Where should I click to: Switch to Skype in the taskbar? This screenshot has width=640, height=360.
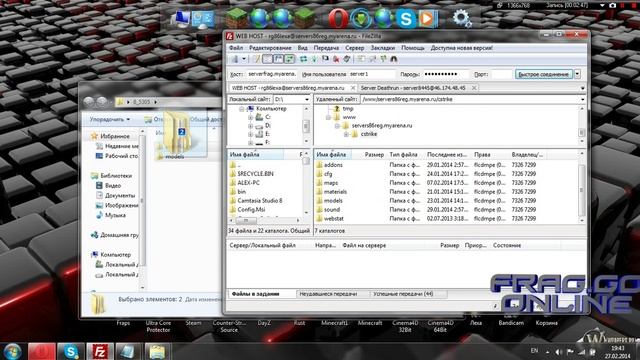[71, 351]
